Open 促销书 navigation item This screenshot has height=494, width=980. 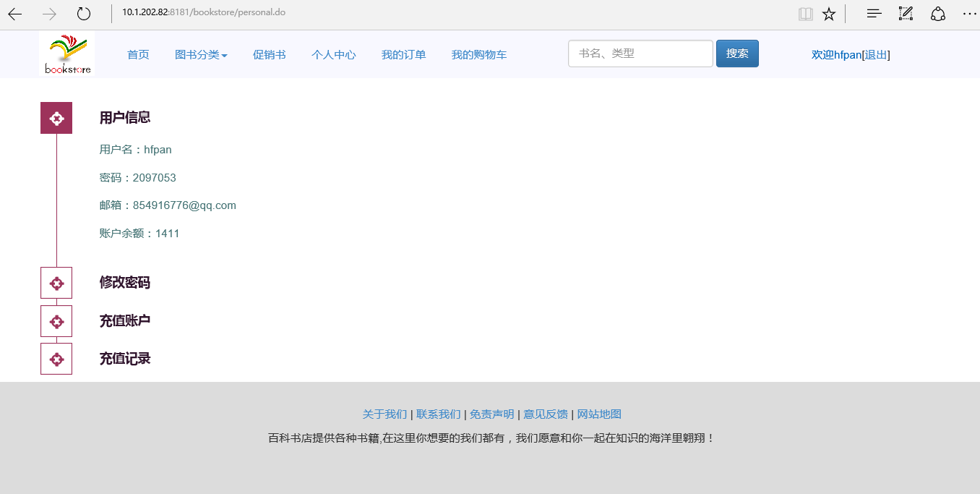click(x=269, y=54)
